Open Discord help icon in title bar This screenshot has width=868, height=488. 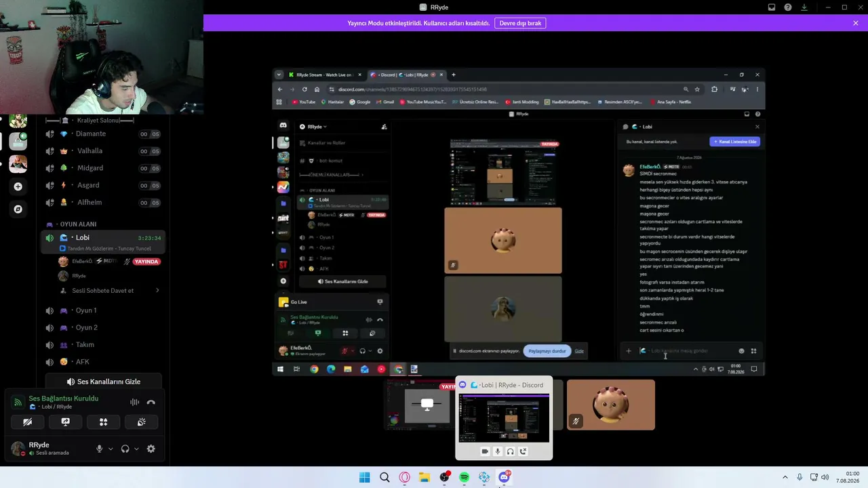(788, 7)
